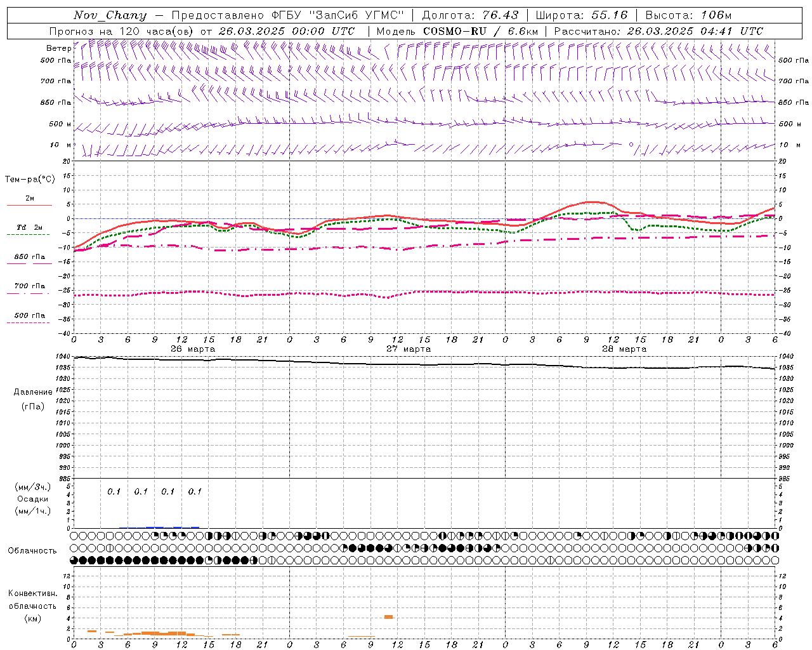Click the 850 гПа temperature legend entry
Screen dimensions: 812x650
pos(29,257)
